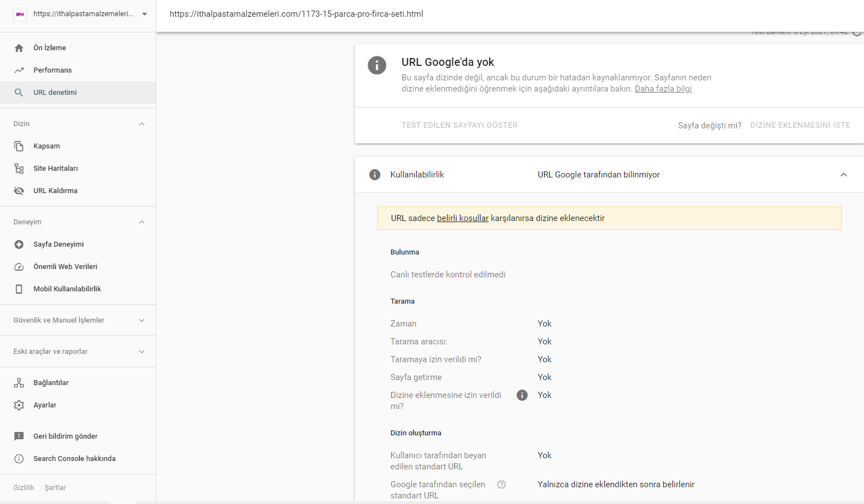The width and height of the screenshot is (864, 504).
Task: Open the property selector dropdown
Action: [x=145, y=14]
